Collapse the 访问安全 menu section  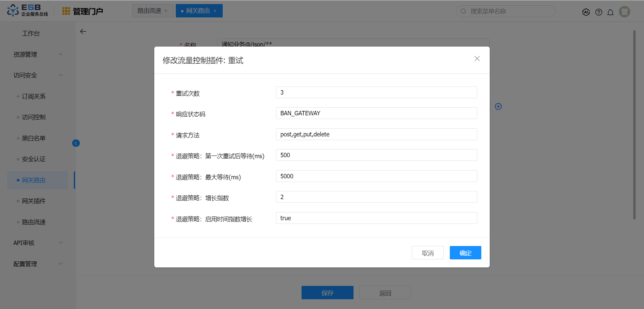(x=38, y=75)
